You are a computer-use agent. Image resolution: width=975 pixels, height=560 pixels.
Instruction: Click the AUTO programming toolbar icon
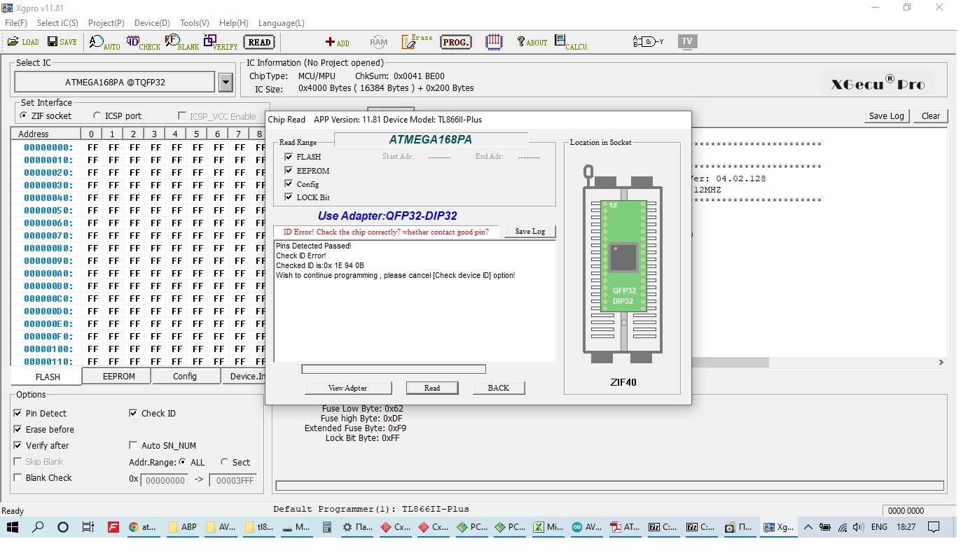[x=104, y=43]
